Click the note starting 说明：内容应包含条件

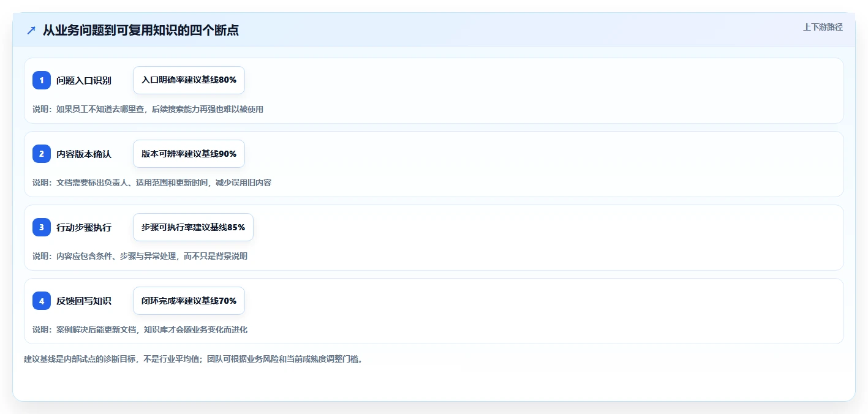click(140, 256)
